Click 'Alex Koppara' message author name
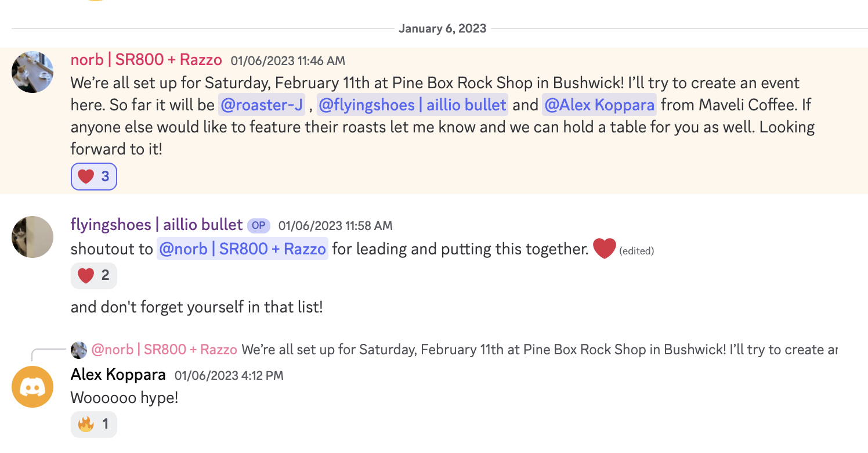868x453 pixels. click(x=118, y=375)
